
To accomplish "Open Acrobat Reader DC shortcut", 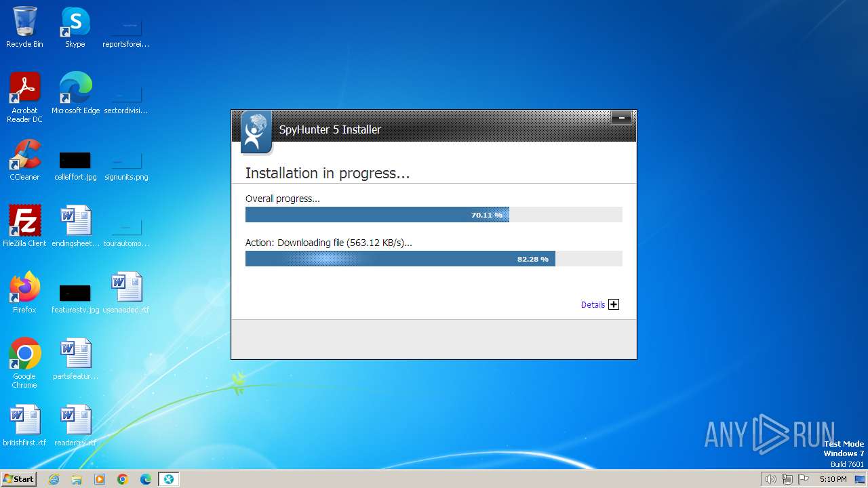I will [x=24, y=97].
